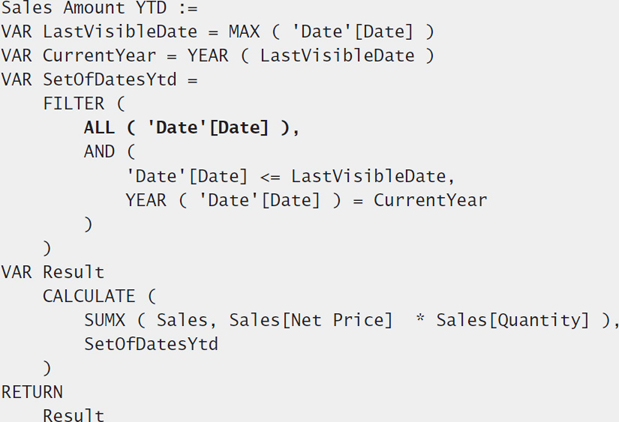This screenshot has height=422, width=619.
Task: Click the final Result line after RETURN
Action: point(73,415)
